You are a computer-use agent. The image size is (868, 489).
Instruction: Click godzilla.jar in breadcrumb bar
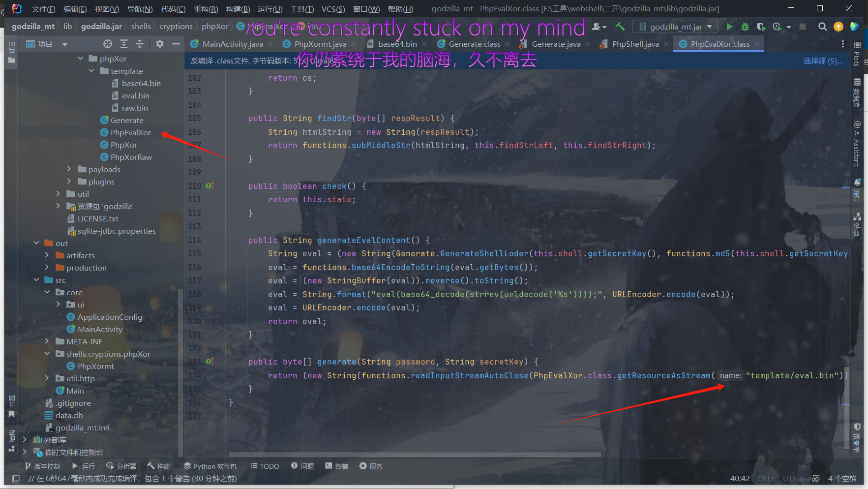point(101,26)
